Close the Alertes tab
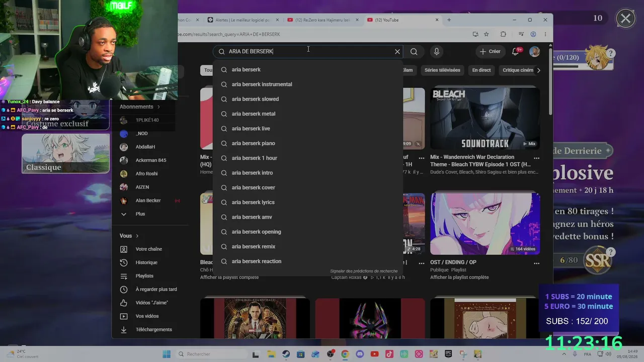Image resolution: width=644 pixels, height=362 pixels. [277, 20]
